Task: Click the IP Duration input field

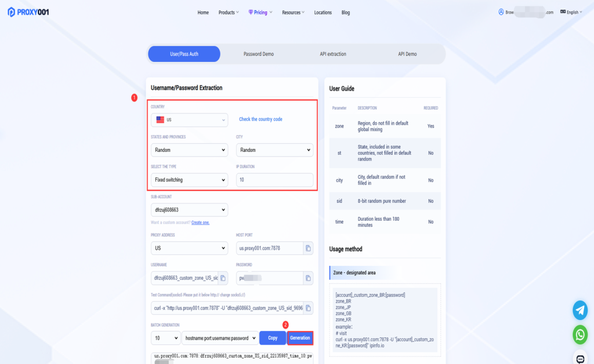Action: coord(274,180)
